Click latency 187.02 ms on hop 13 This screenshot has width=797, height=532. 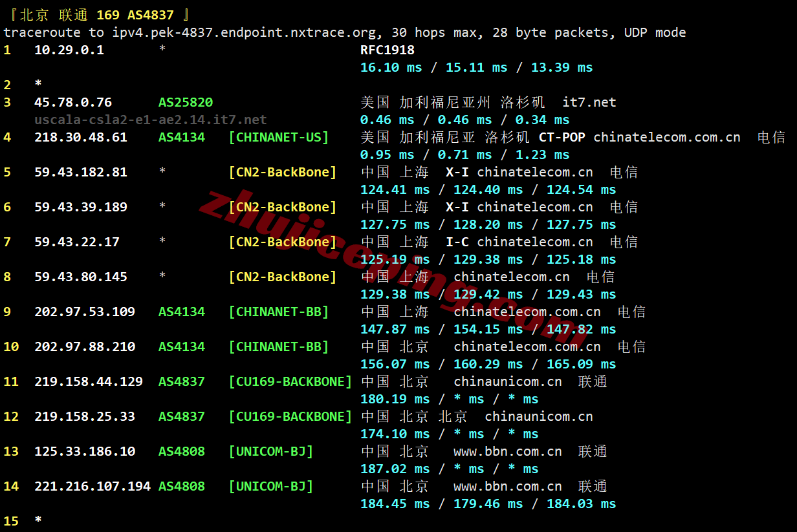[395, 469]
